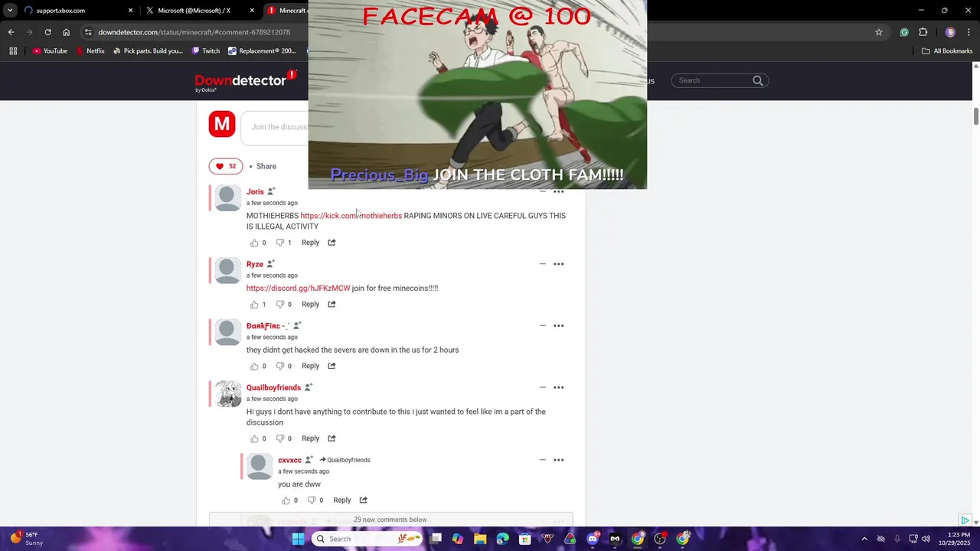Collapse cxvxcc's reply
The height and width of the screenshot is (551, 980).
[x=542, y=460]
